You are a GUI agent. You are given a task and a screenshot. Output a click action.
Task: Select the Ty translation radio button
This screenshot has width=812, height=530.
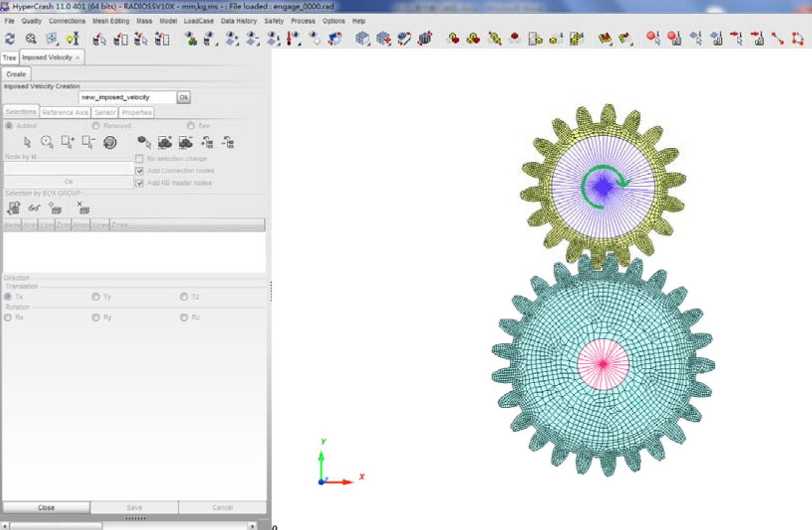click(96, 297)
